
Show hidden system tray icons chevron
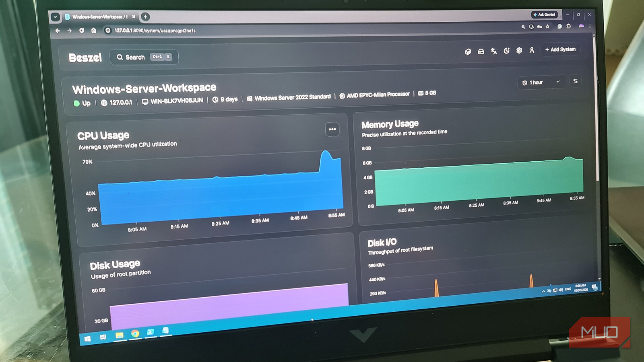543,291
